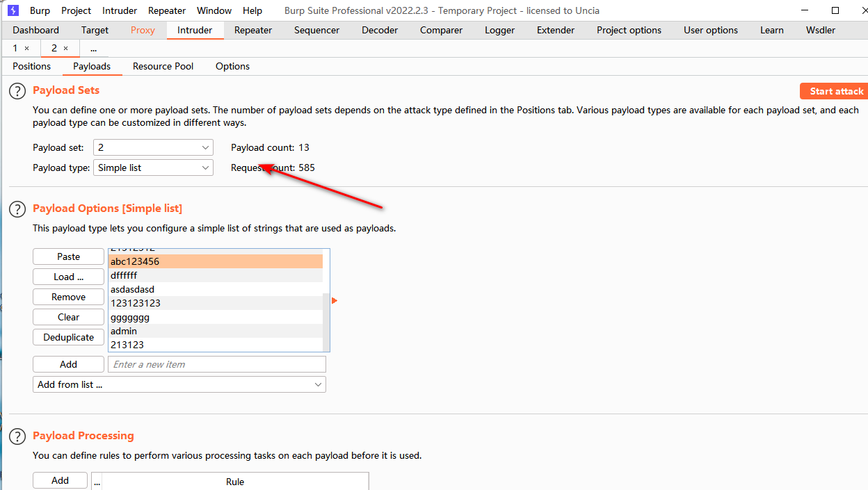Open the Burp menu

(x=40, y=10)
